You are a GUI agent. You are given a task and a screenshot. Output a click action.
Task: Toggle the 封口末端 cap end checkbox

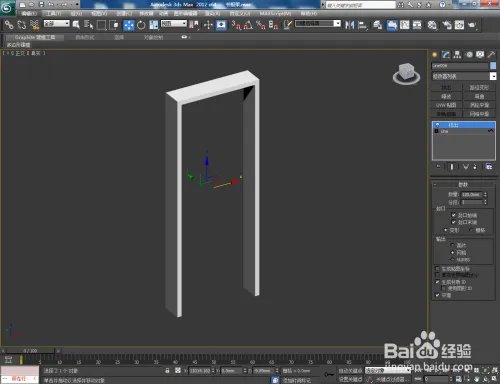tap(453, 222)
